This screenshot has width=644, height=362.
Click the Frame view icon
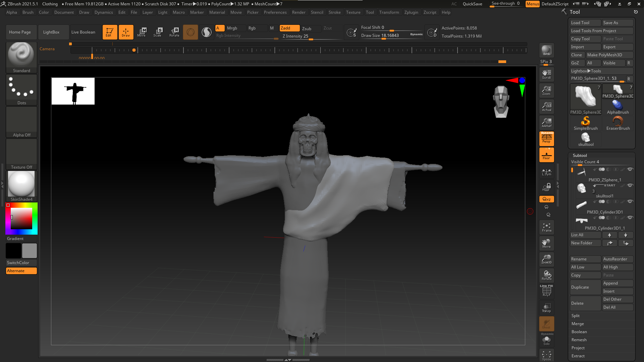coord(546,227)
